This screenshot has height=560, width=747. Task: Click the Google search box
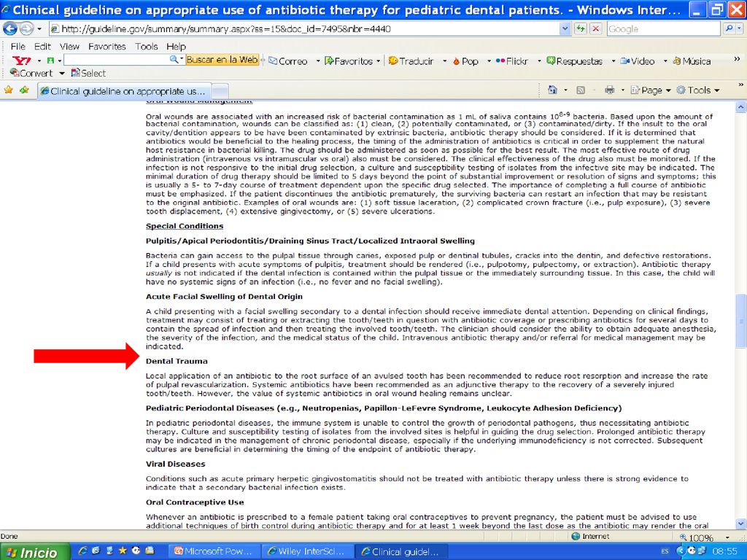tap(663, 29)
